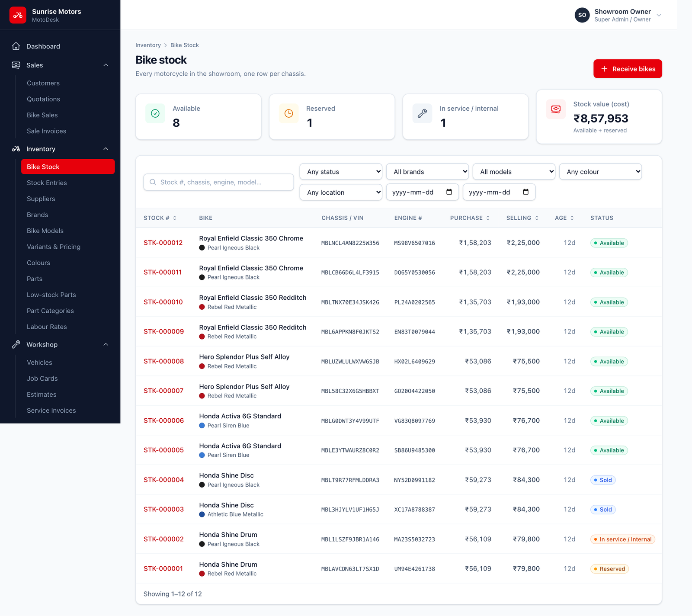Viewport: 692px width, 616px height.
Task: Open stock record STK-000012
Action: pyautogui.click(x=163, y=243)
